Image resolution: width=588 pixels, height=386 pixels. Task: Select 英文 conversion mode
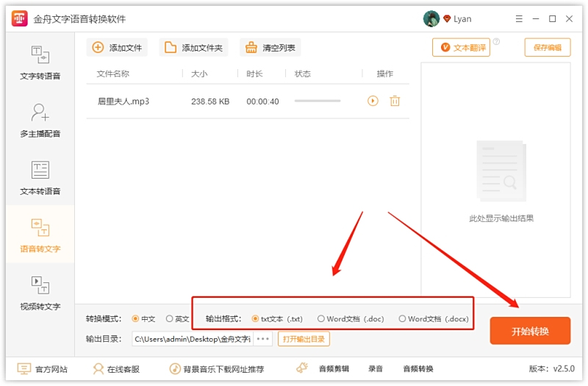tap(170, 319)
